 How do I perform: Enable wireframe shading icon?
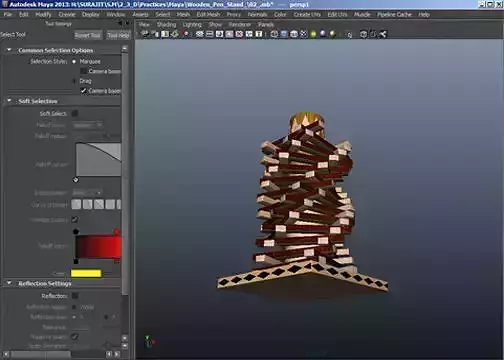click(274, 34)
